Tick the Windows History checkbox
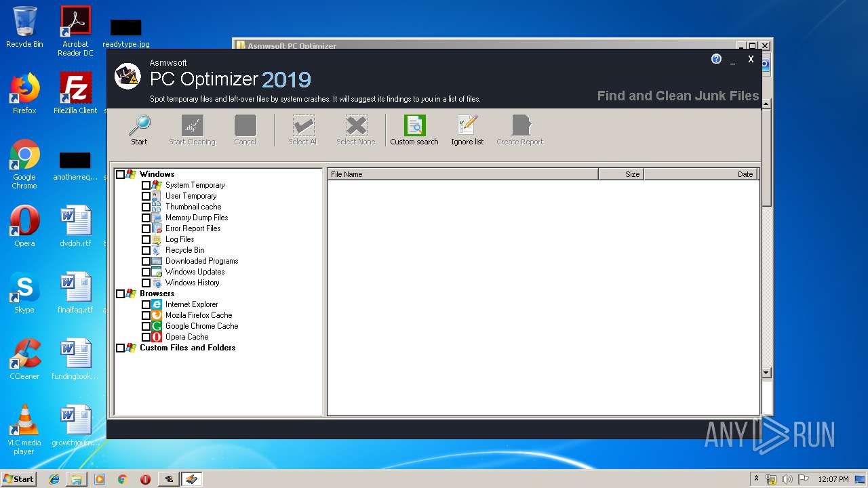The height and width of the screenshot is (488, 868). [x=146, y=283]
